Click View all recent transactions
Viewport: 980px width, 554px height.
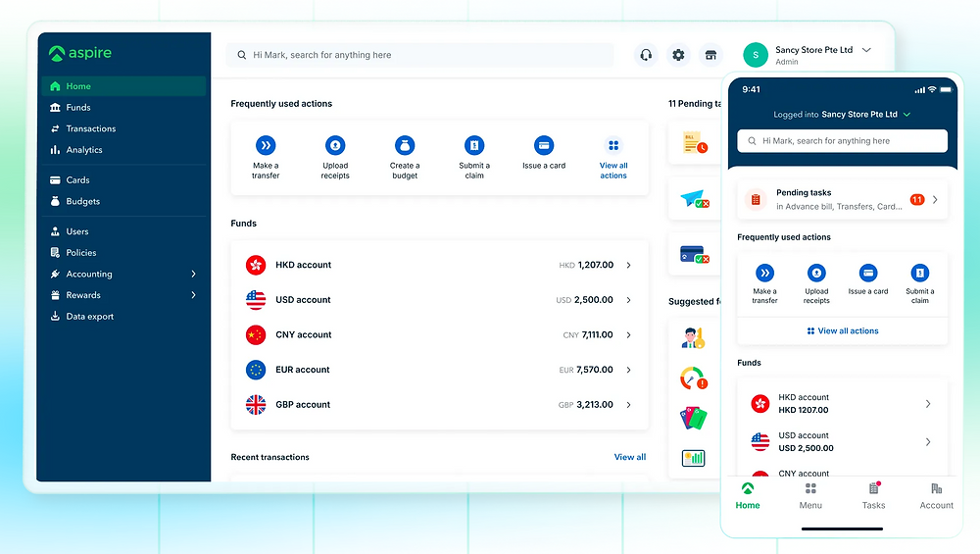coord(630,457)
